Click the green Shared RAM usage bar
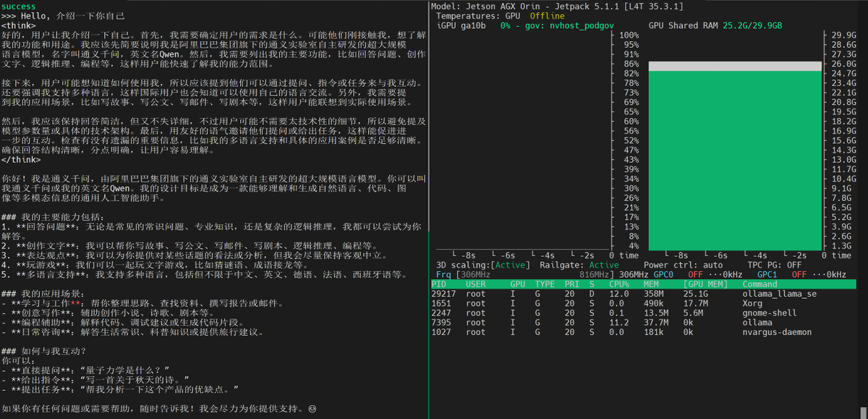Viewport: 868px width, 419px height. (x=734, y=159)
